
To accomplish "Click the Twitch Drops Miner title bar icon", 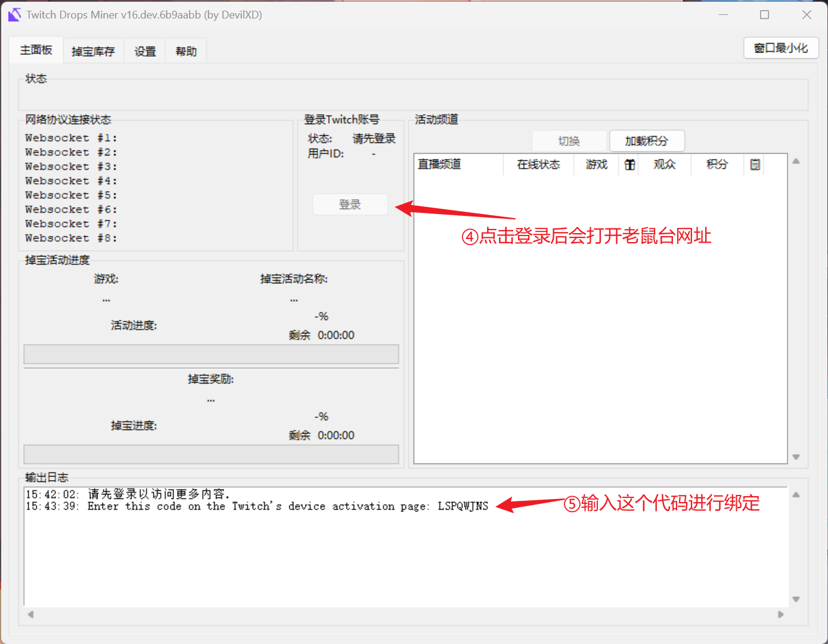I will (14, 14).
